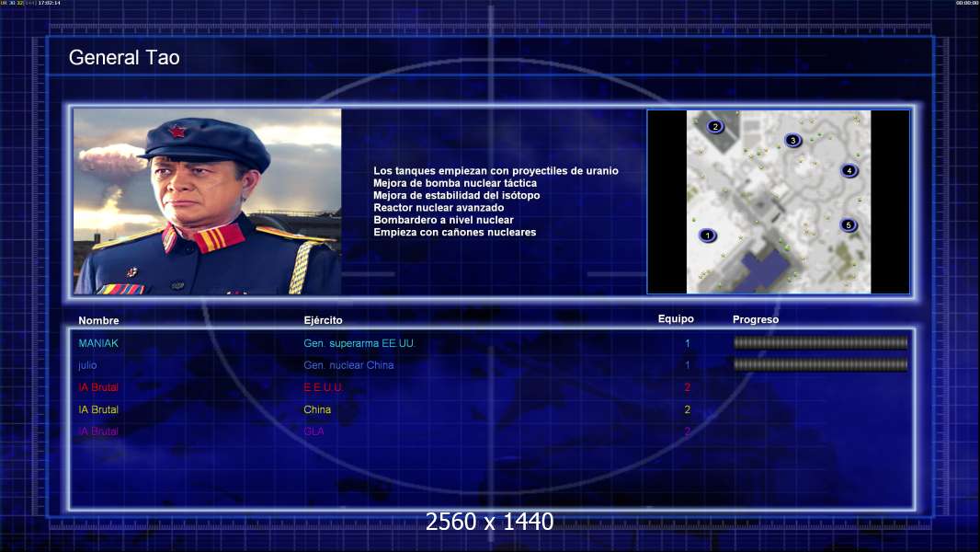Click the red 'E.E.U.U.' army entry

[x=323, y=387]
